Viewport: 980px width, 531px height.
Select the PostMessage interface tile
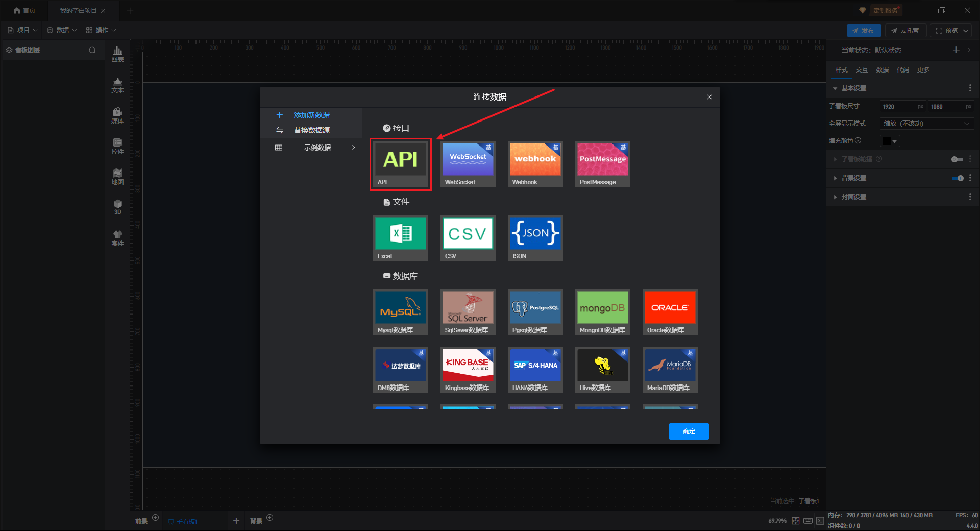coord(603,164)
